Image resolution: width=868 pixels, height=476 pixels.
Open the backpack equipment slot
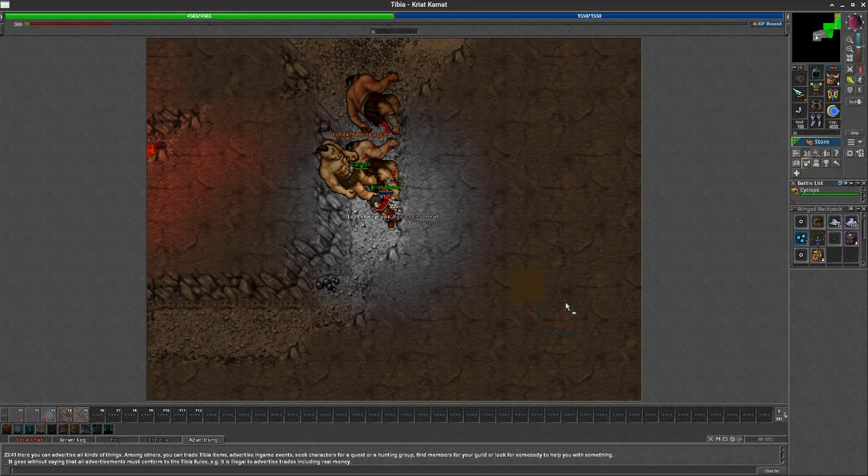pos(833,79)
